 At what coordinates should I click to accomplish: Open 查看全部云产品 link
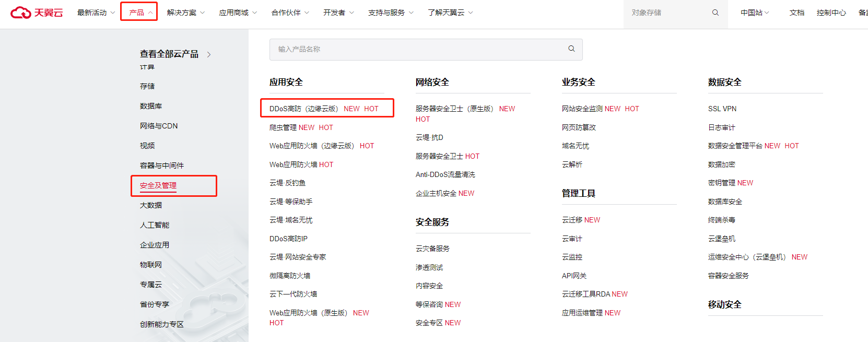click(x=169, y=54)
